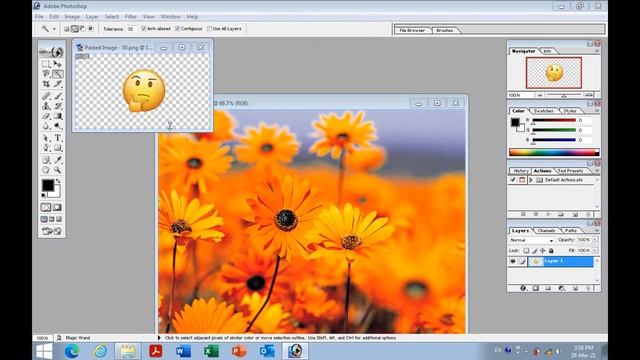Select the Eyedropper tool
The image size is (640, 360).
[x=58, y=160]
